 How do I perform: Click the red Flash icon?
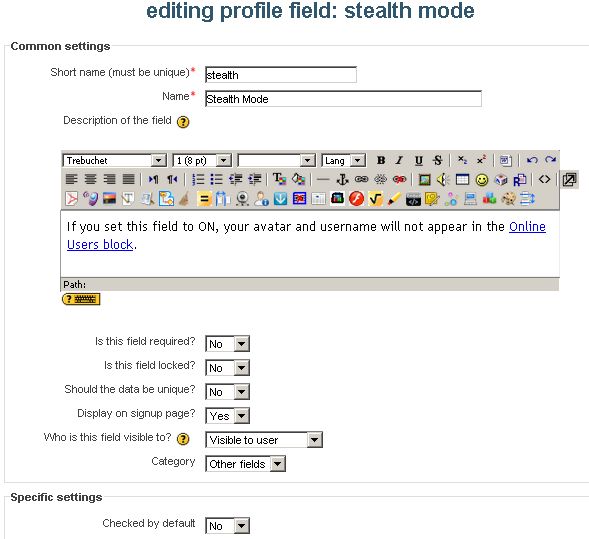[356, 198]
